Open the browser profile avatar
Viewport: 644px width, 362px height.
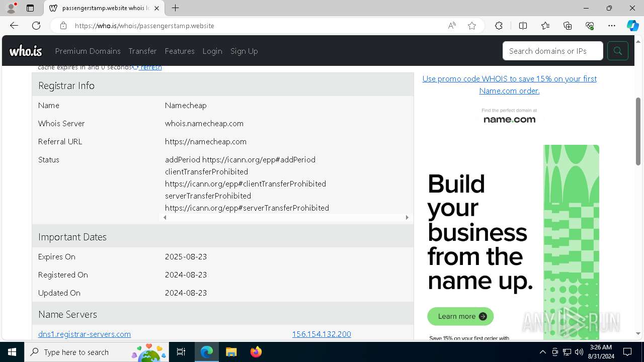[11, 8]
